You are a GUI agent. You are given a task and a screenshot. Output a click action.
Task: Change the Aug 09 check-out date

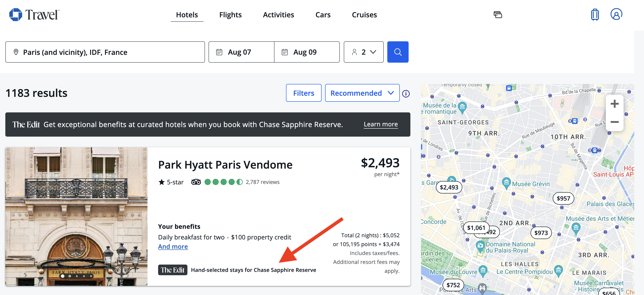coord(307,52)
